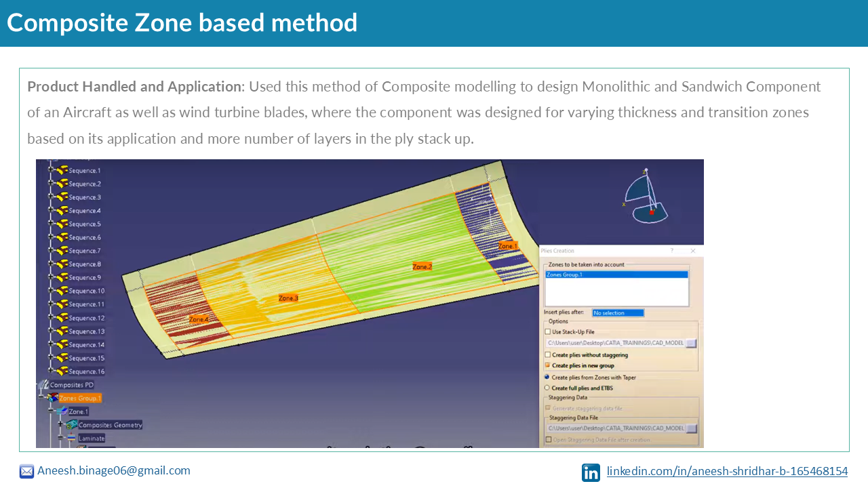868x488 pixels.
Task: Click the Sequence.16 ply icon
Action: 61,371
